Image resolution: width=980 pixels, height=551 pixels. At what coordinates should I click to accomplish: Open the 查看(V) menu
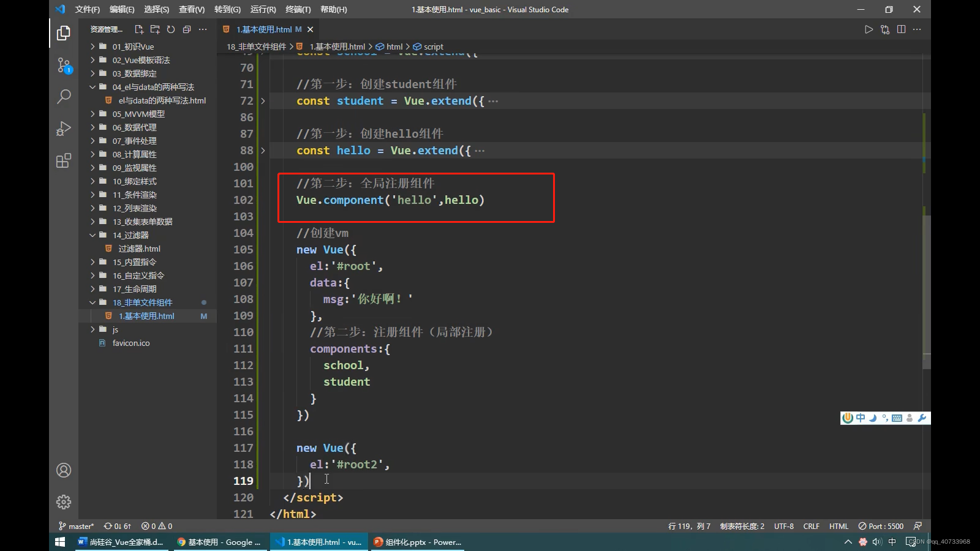coord(192,9)
